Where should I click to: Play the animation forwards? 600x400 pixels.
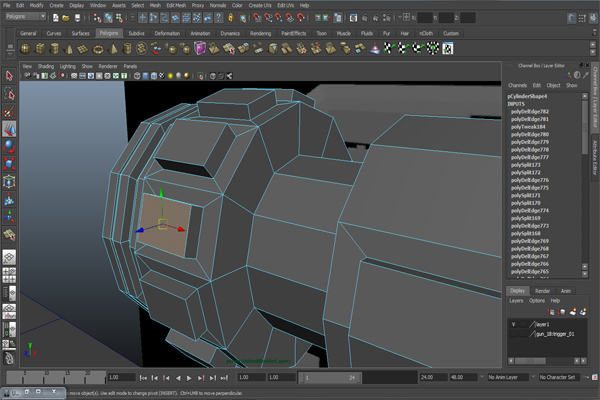[x=189, y=378]
